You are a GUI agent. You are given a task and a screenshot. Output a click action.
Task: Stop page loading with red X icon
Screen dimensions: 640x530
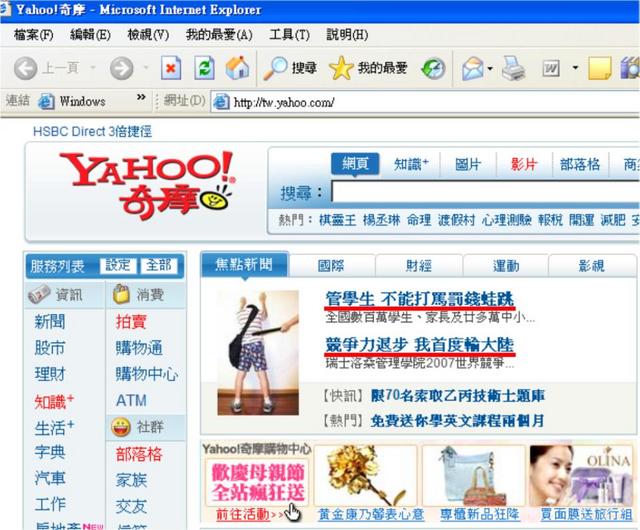[171, 68]
